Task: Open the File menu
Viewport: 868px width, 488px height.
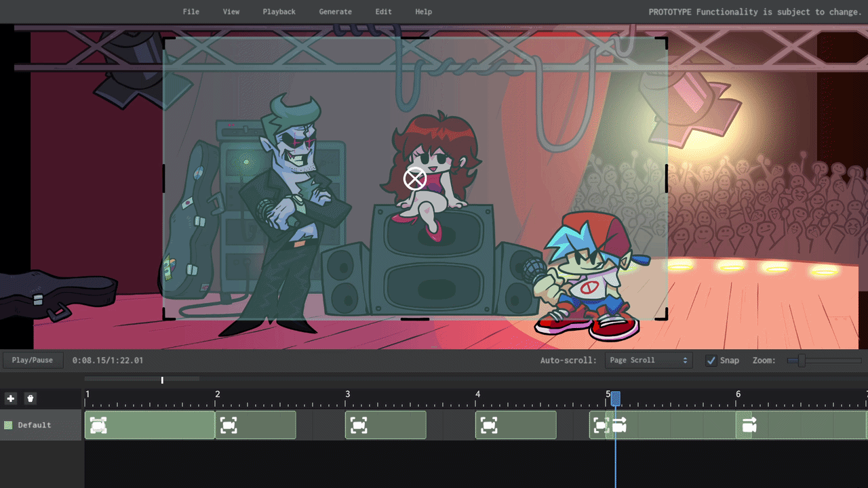Action: (x=191, y=12)
